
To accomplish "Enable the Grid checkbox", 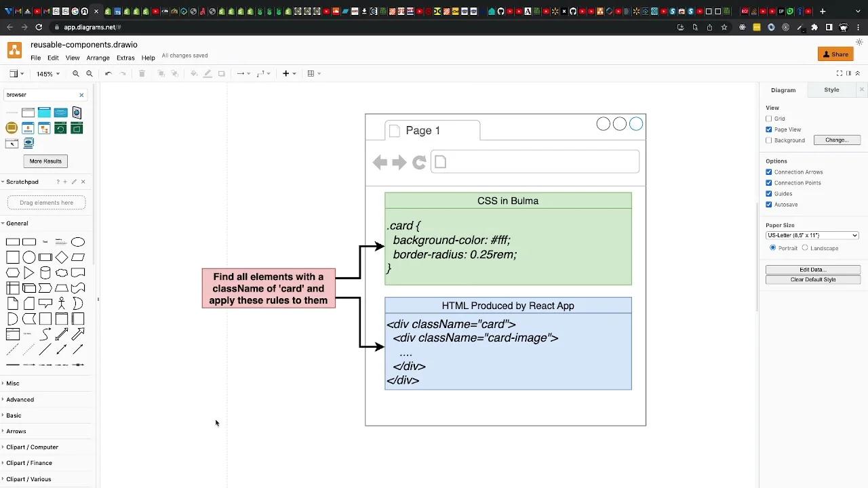I will (770, 118).
